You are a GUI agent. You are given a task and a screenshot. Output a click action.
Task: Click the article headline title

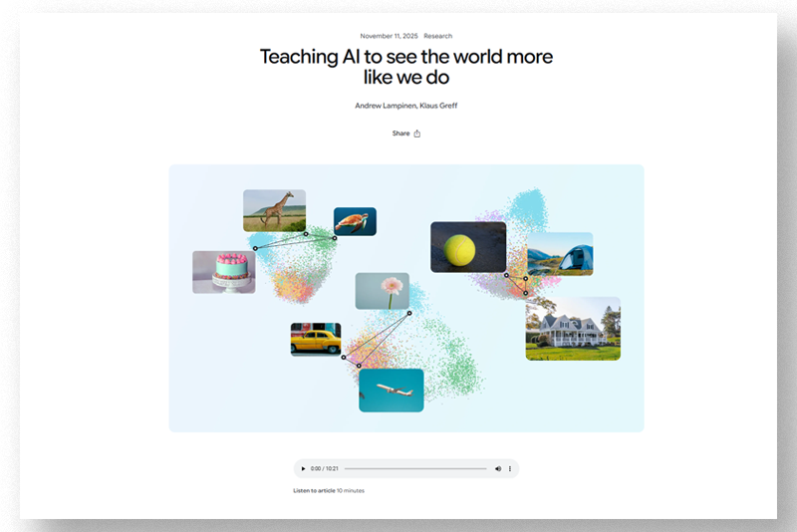[406, 67]
